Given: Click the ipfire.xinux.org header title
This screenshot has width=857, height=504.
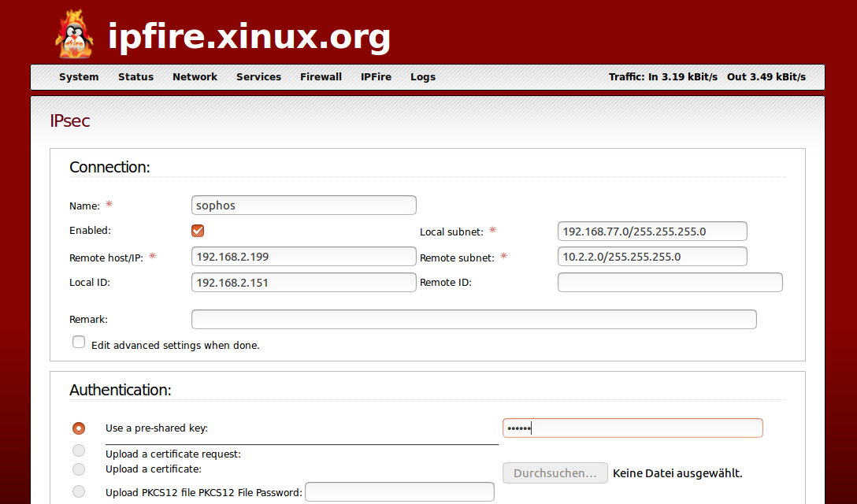Looking at the screenshot, I should point(250,36).
